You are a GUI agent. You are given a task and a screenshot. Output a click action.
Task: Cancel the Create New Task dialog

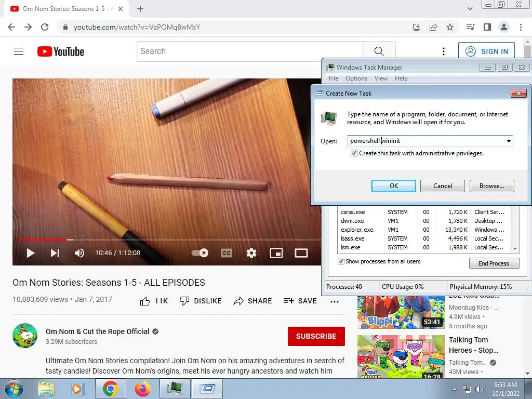point(443,186)
